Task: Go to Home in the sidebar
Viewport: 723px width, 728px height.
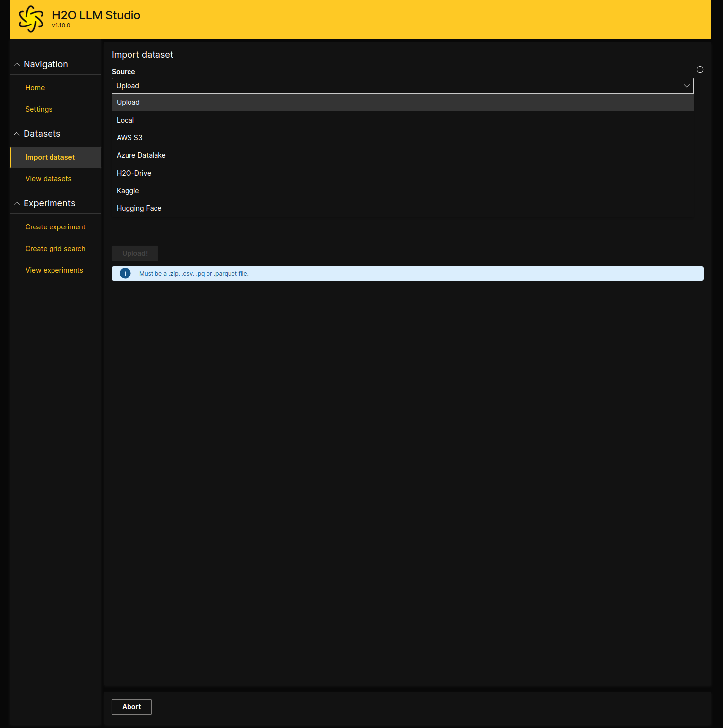Action: (x=55, y=88)
